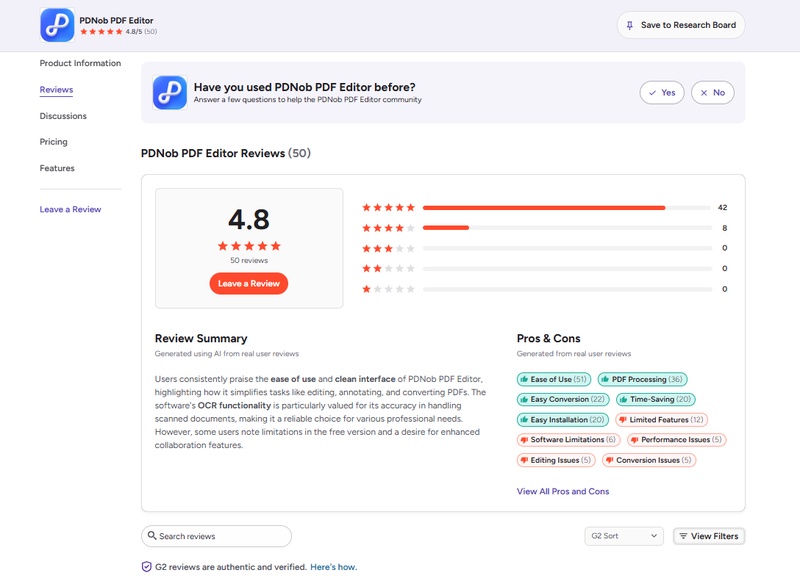The image size is (800, 581).
Task: Open Pricing in the sidebar
Action: tap(54, 142)
